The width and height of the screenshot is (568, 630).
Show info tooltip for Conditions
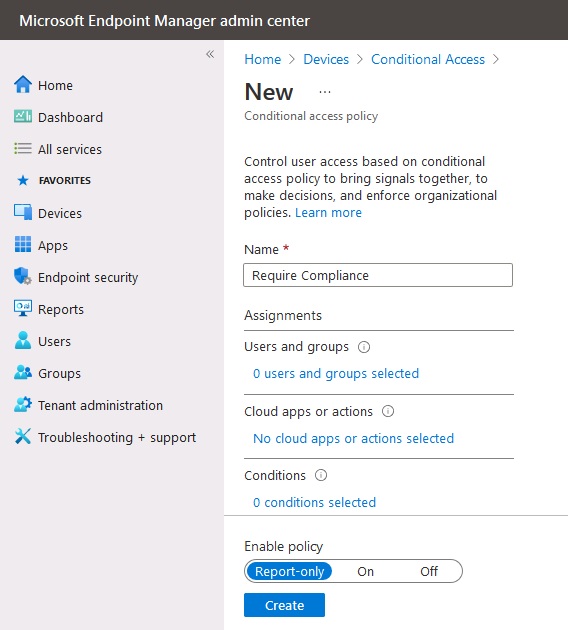coord(321,475)
